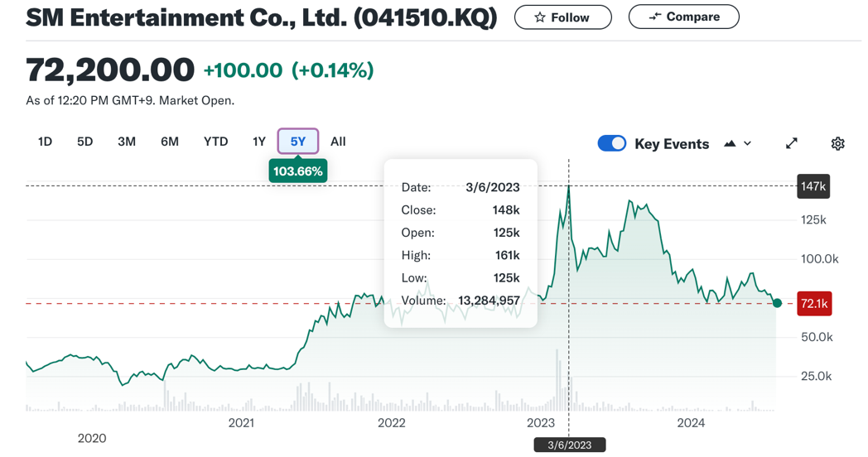
Task: Click the compare arrows icon
Action: click(x=655, y=17)
